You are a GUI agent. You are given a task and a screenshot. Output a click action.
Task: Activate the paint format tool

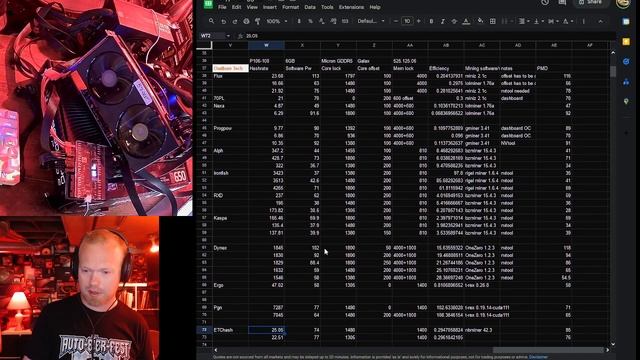pos(258,21)
